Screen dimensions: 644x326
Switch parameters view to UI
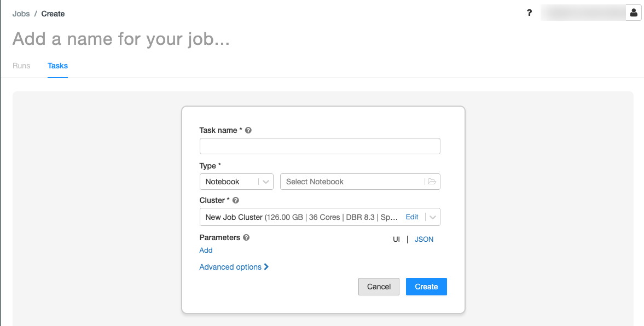pyautogui.click(x=397, y=239)
